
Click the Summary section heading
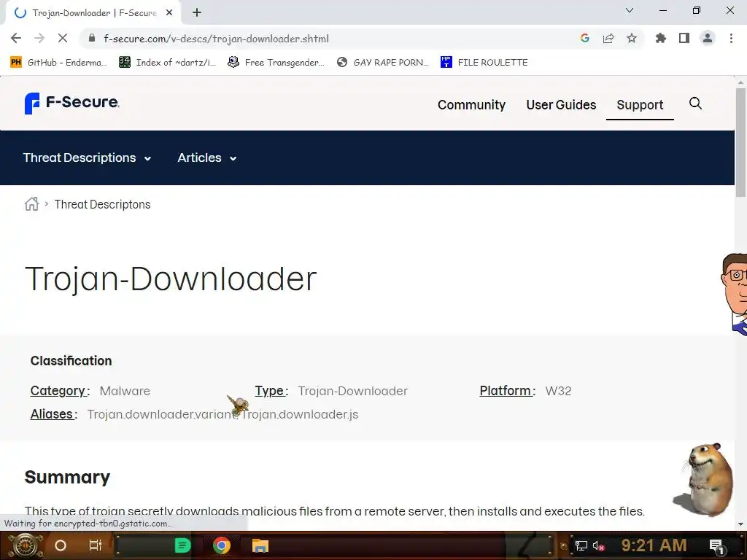point(67,477)
